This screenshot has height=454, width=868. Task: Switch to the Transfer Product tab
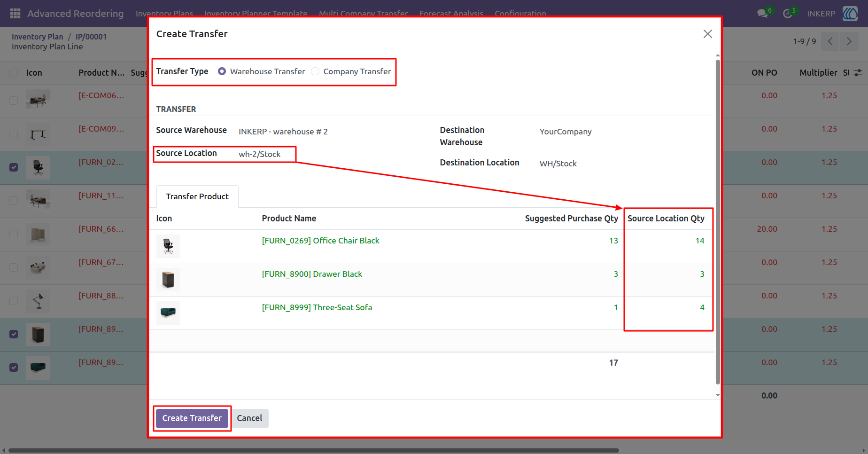[197, 196]
